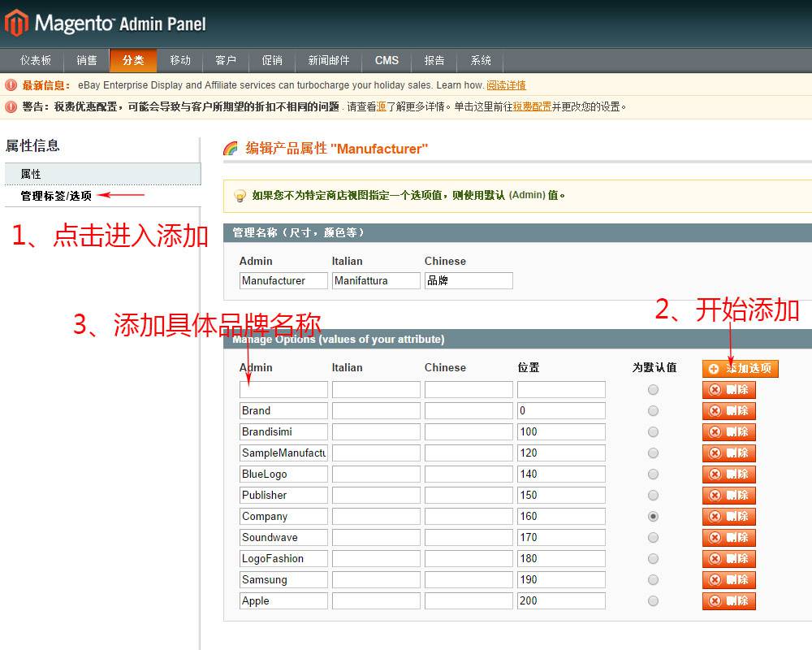The height and width of the screenshot is (650, 812).
Task: Click the orange add option button
Action: click(x=740, y=368)
